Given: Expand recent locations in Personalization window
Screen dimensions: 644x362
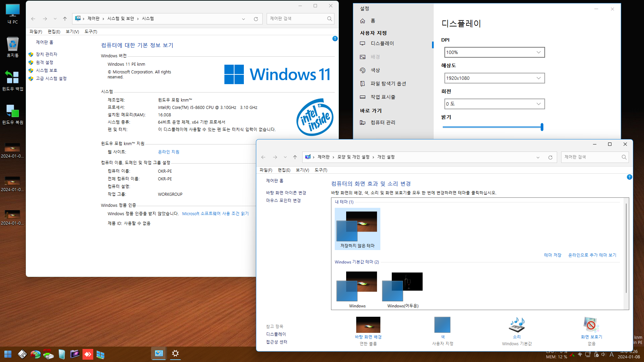Looking at the screenshot, I should [x=285, y=157].
